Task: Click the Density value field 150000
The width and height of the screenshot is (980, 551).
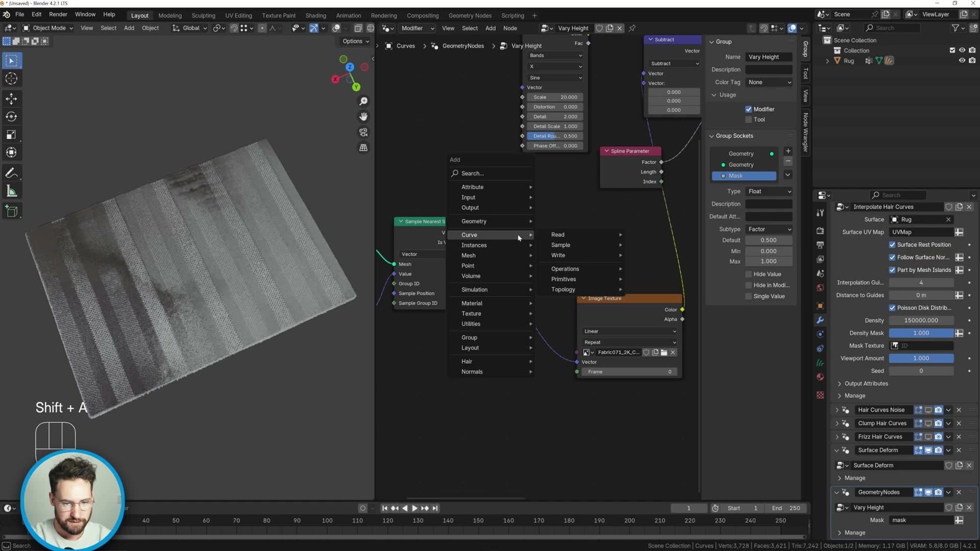Action: click(x=921, y=321)
